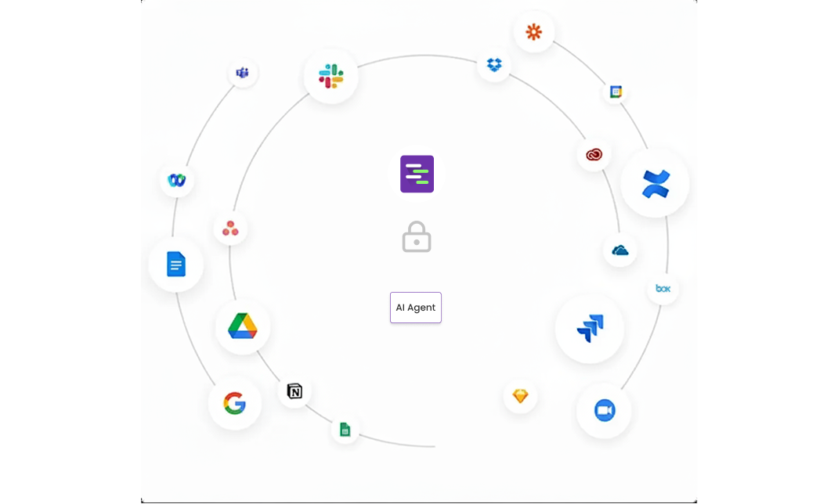Open the Zoom camera icon
The height and width of the screenshot is (504, 838).
click(605, 411)
